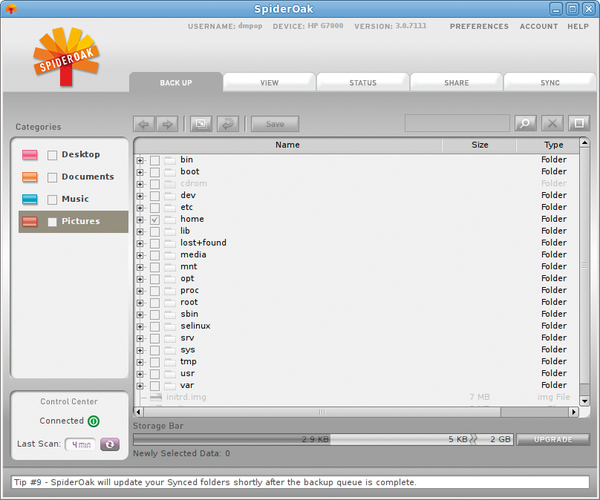Sort by the Name column header
The image size is (600, 500).
click(x=288, y=145)
